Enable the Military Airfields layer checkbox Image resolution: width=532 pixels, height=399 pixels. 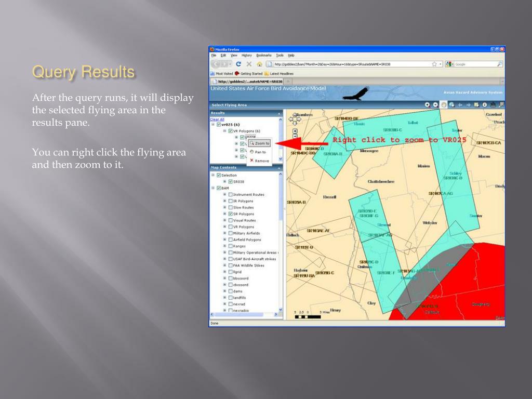tap(230, 233)
